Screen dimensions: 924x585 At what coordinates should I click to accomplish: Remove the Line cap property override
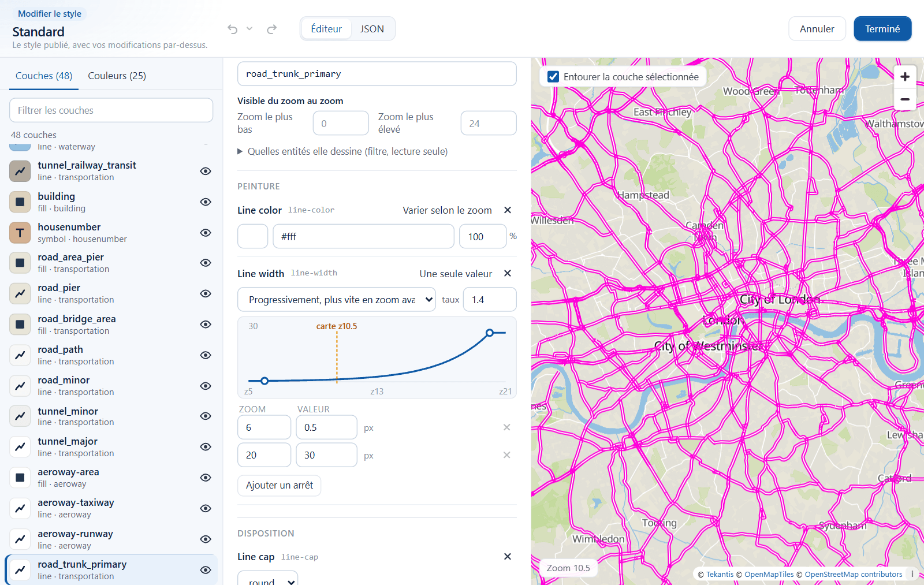click(508, 557)
